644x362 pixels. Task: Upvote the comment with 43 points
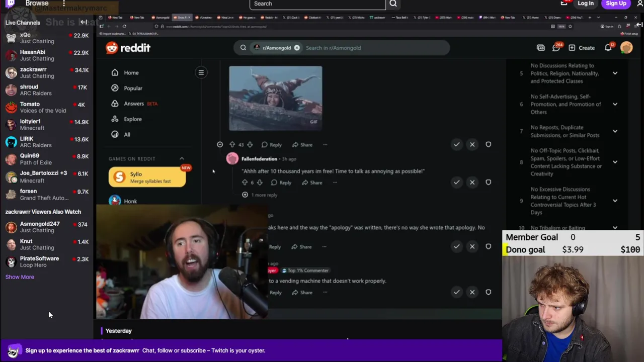tap(232, 145)
